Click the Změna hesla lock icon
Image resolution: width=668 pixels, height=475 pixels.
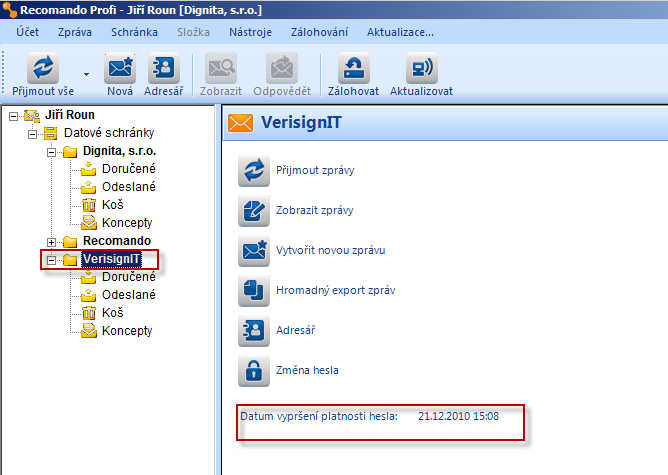pyautogui.click(x=254, y=370)
